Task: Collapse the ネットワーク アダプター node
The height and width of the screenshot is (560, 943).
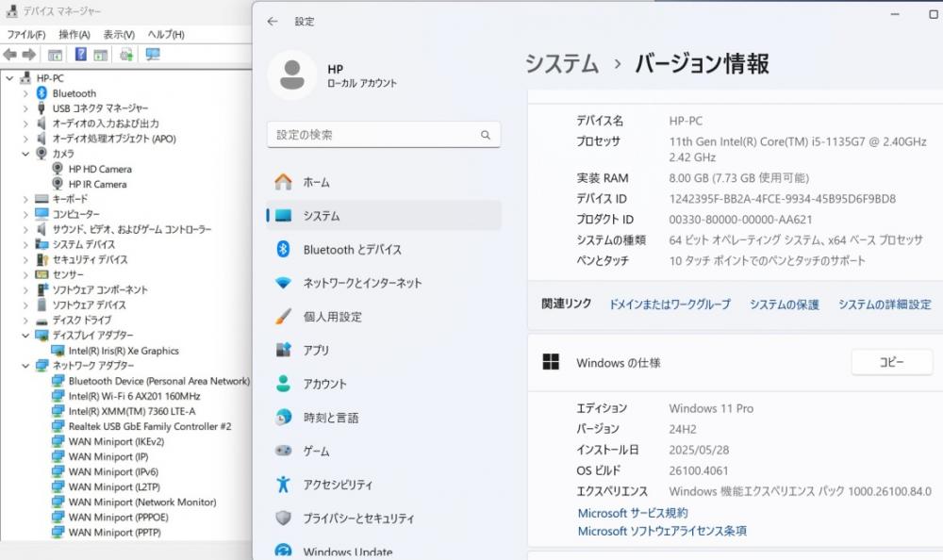Action: point(25,365)
